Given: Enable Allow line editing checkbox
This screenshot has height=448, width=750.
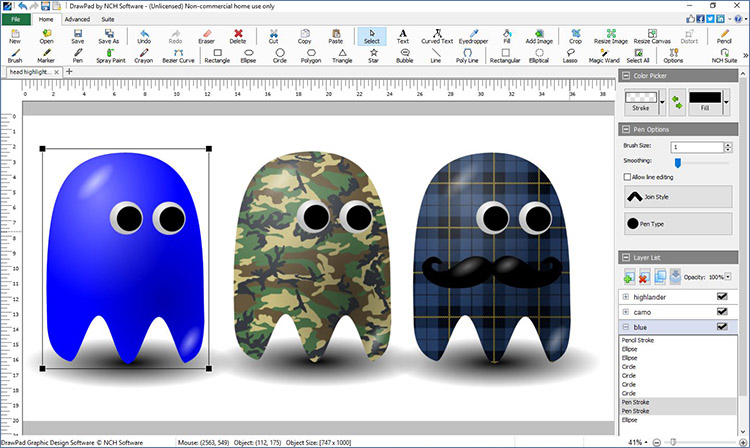Looking at the screenshot, I should 628,176.
